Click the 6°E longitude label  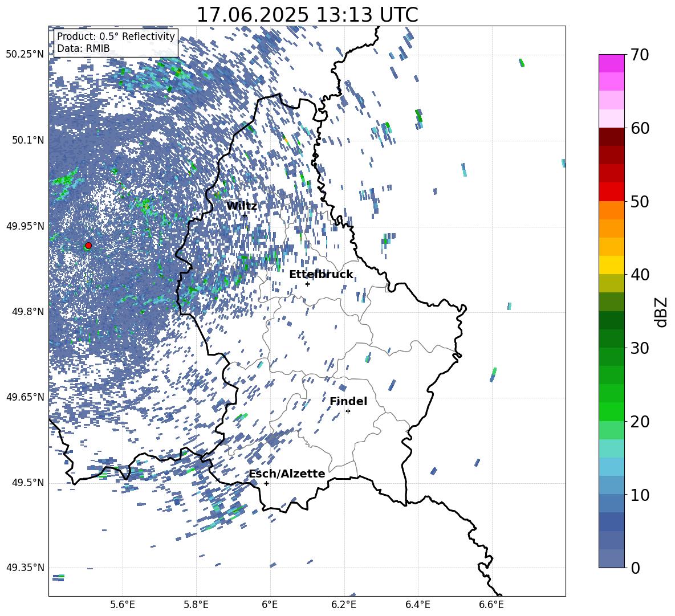270,605
